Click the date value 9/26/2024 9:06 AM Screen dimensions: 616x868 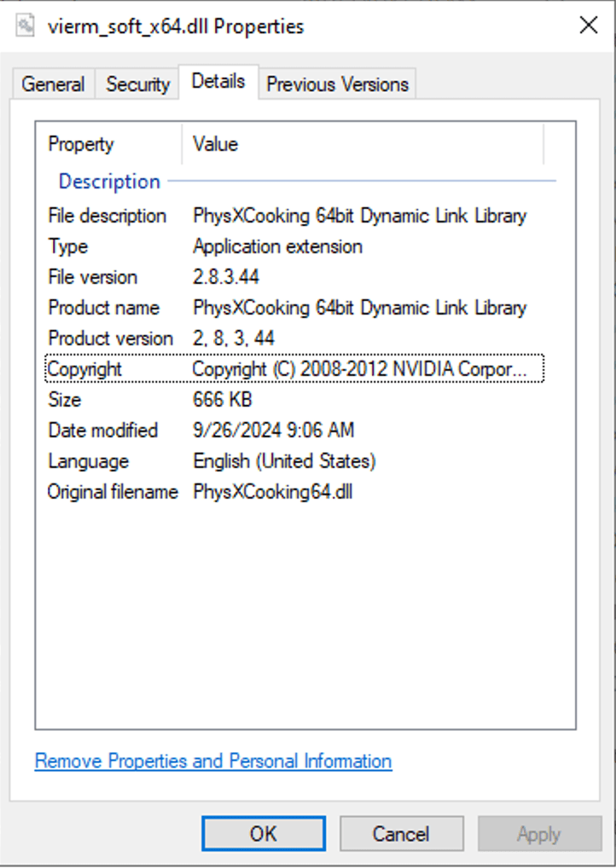click(x=273, y=430)
